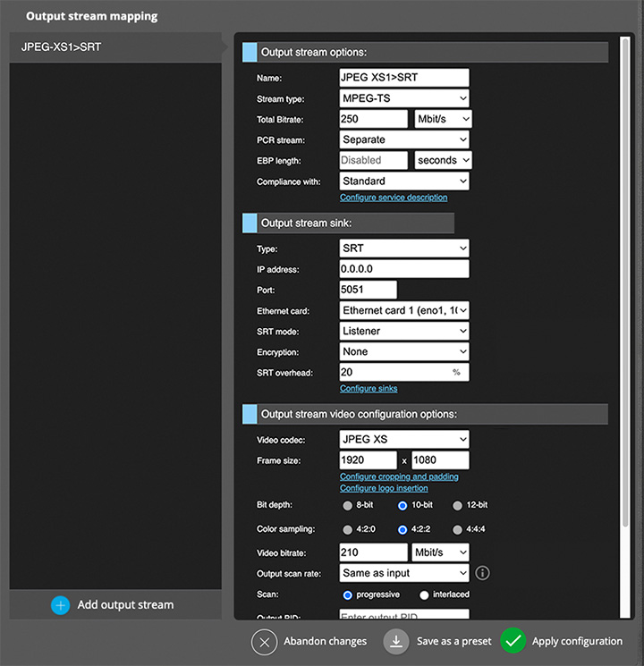This screenshot has width=644, height=666.
Task: Set scan to interlaced
Action: click(x=424, y=594)
